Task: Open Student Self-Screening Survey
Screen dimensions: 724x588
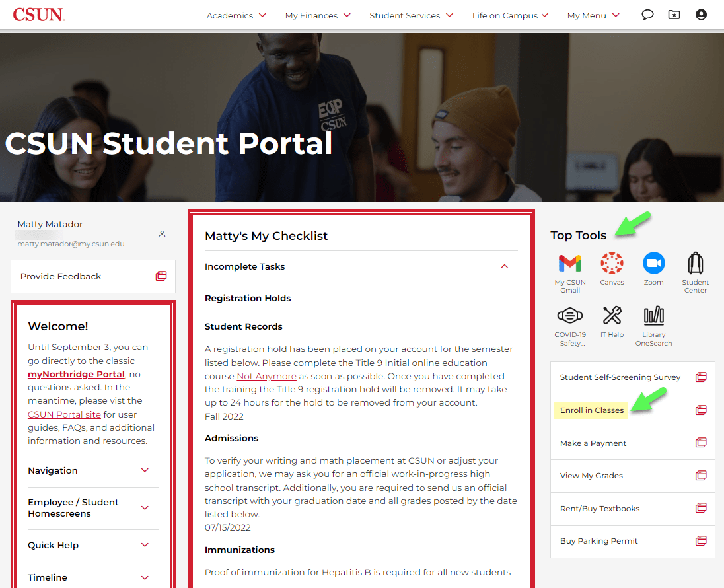Action: click(x=633, y=377)
